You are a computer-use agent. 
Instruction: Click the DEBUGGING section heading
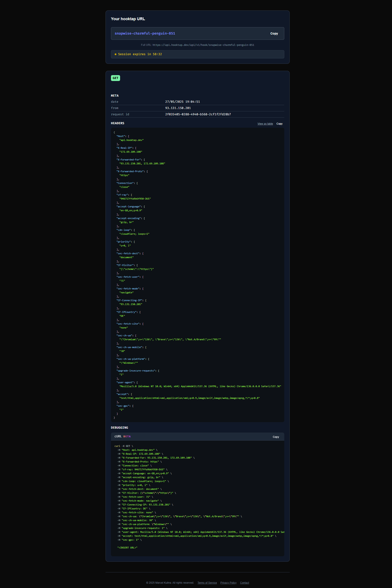pos(119,428)
